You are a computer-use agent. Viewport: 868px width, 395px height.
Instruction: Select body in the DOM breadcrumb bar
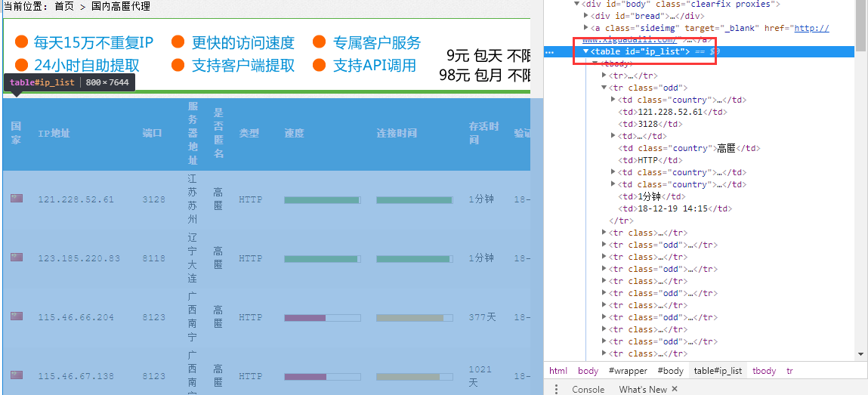(588, 371)
